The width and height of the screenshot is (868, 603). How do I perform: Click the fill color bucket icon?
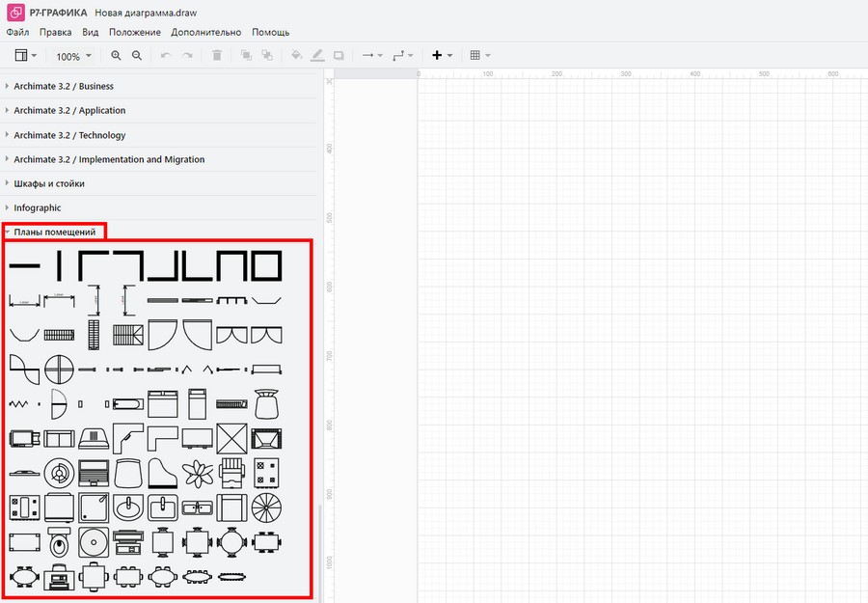pyautogui.click(x=296, y=56)
